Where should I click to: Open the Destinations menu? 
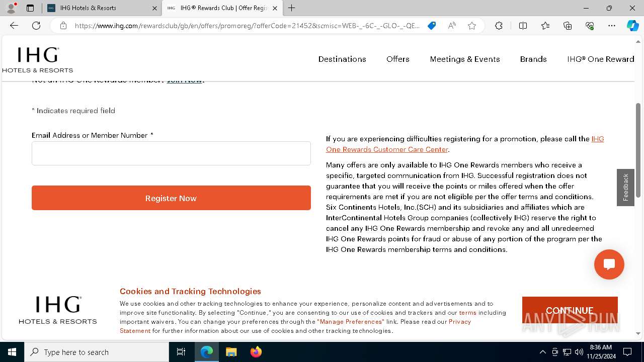[x=342, y=59]
